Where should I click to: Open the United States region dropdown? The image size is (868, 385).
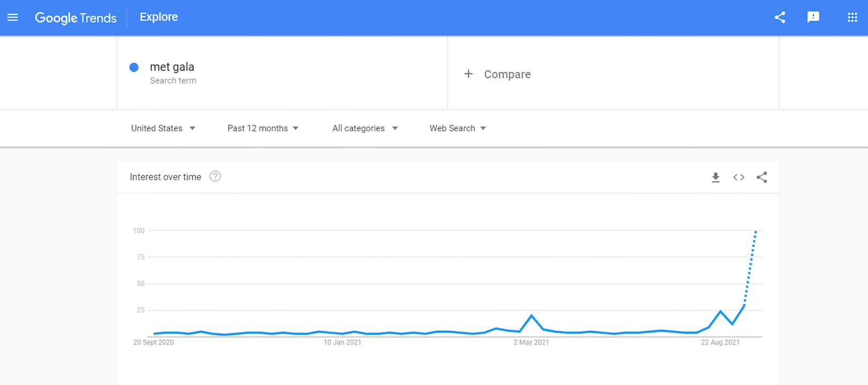pos(163,129)
